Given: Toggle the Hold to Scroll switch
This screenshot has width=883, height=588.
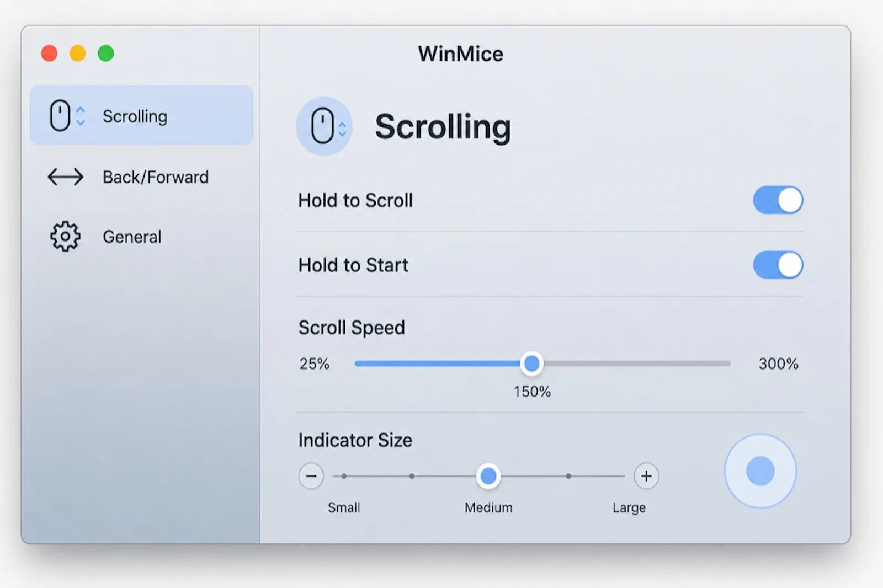Looking at the screenshot, I should (x=778, y=200).
